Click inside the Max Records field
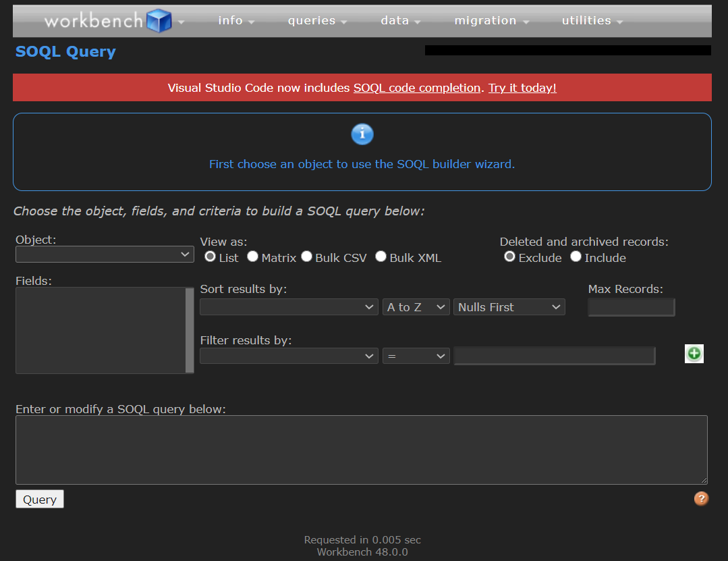728x561 pixels. coord(631,307)
